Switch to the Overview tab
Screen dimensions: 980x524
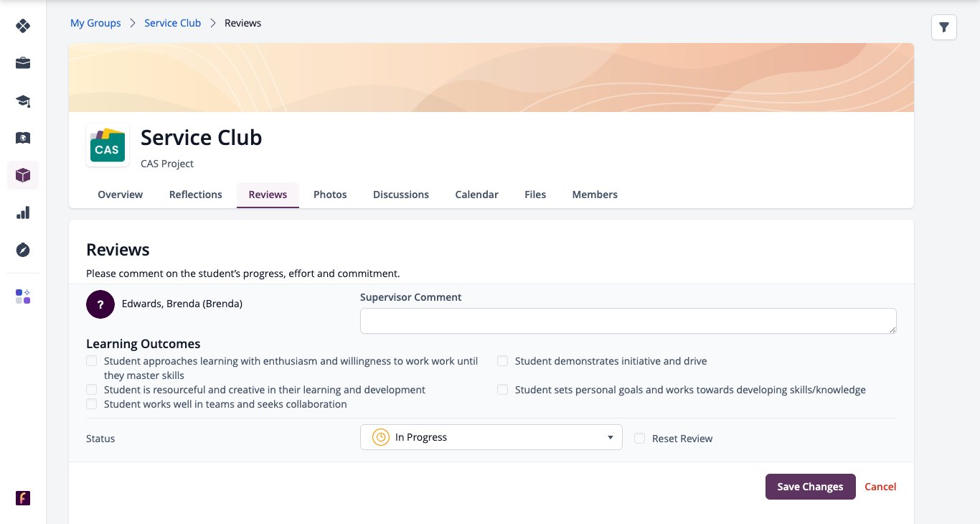point(121,195)
